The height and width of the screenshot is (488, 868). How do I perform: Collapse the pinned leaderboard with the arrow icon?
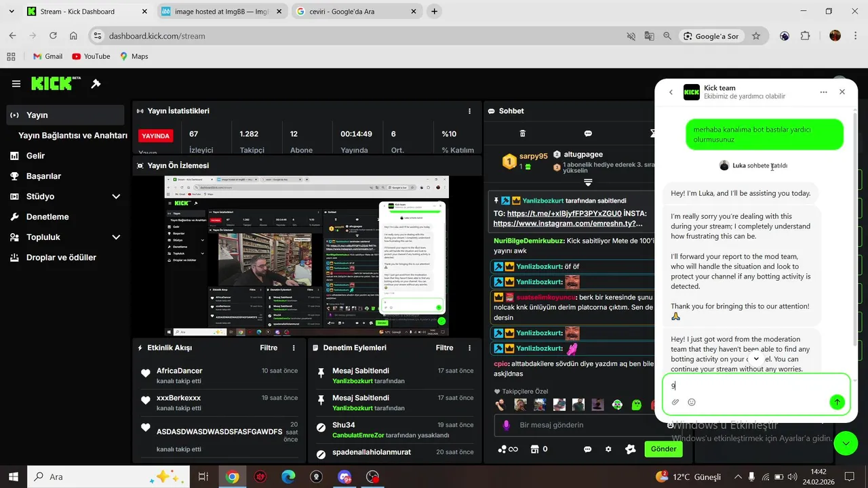click(588, 182)
